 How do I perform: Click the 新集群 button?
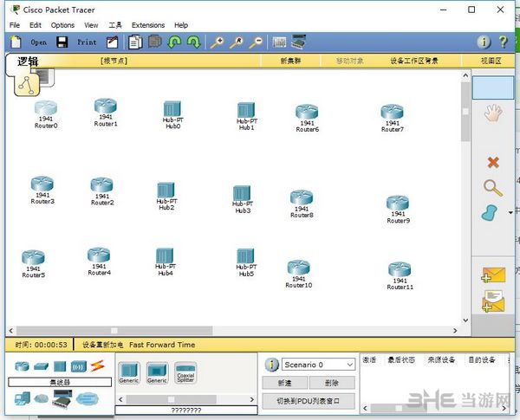(x=290, y=61)
